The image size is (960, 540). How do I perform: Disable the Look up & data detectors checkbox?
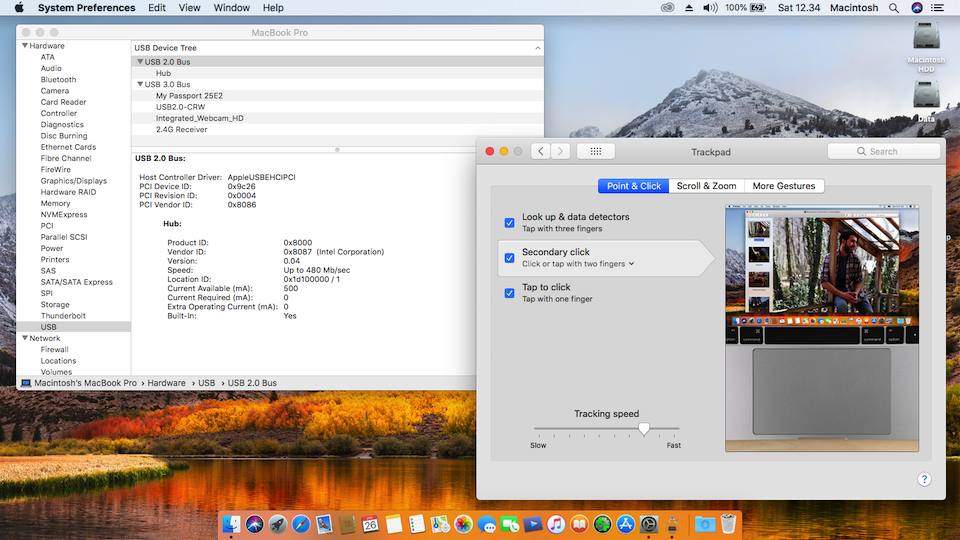[510, 222]
